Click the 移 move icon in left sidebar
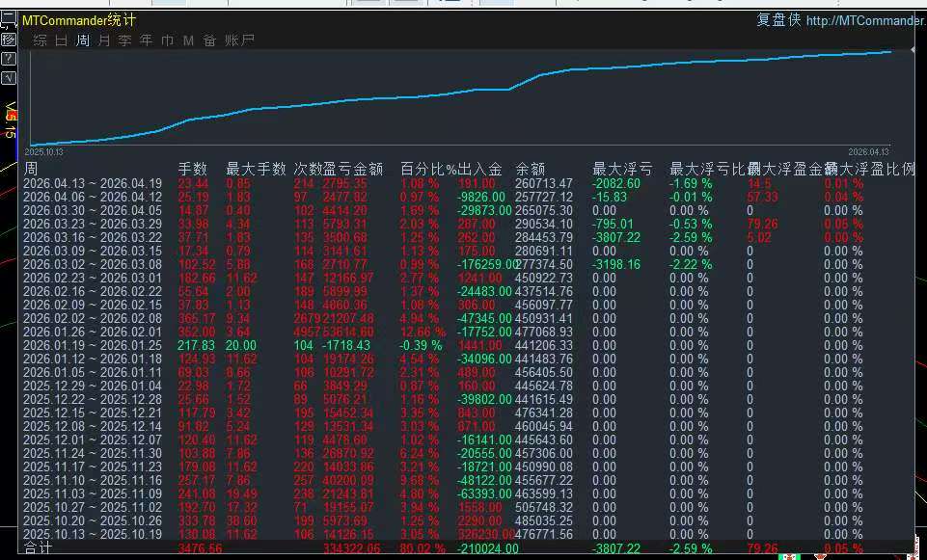Image resolution: width=927 pixels, height=560 pixels. pyautogui.click(x=8, y=40)
